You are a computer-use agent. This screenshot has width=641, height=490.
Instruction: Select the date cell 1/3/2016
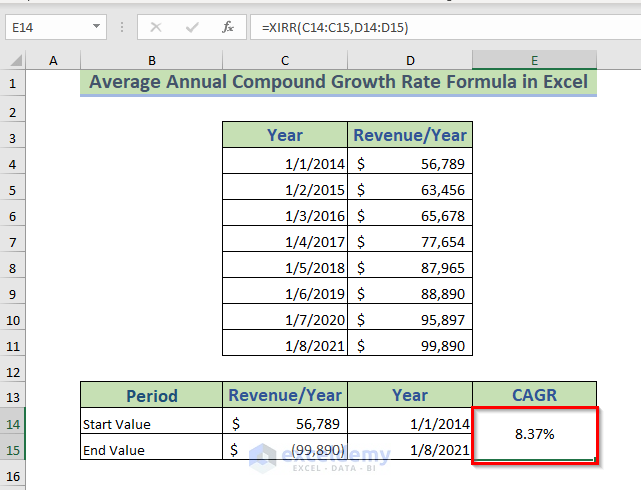click(285, 213)
